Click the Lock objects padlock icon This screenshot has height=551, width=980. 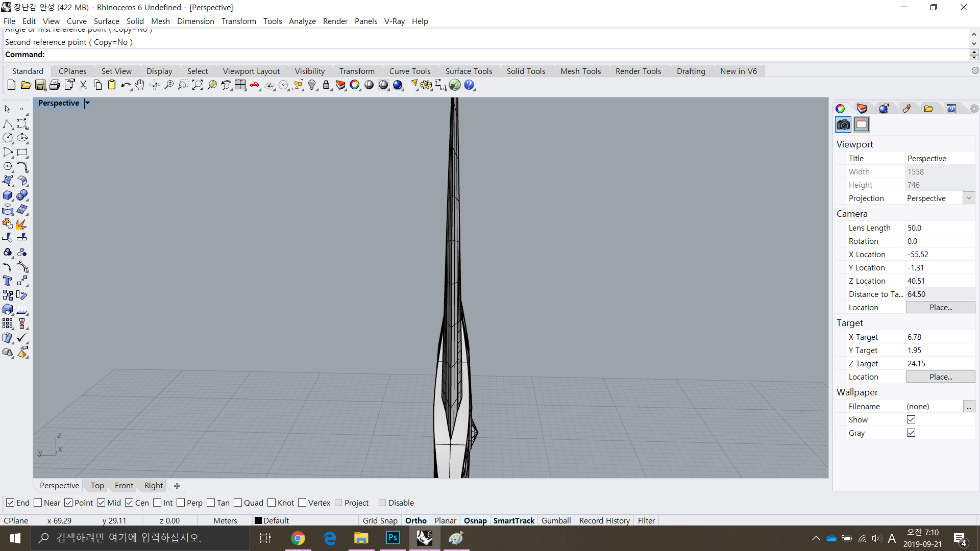326,85
